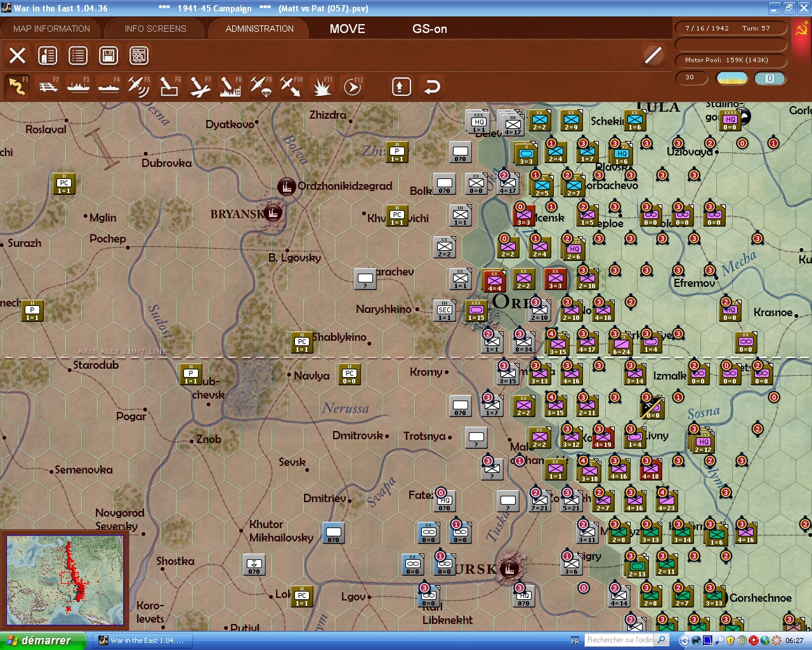Choose the F8 bomb city mode
Image resolution: width=812 pixels, height=650 pixels.
(230, 86)
